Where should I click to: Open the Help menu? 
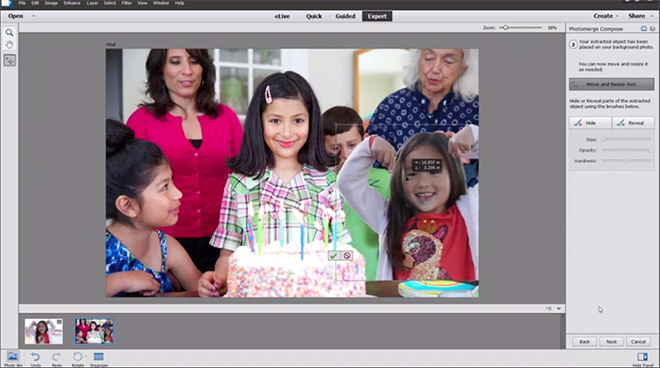point(180,3)
